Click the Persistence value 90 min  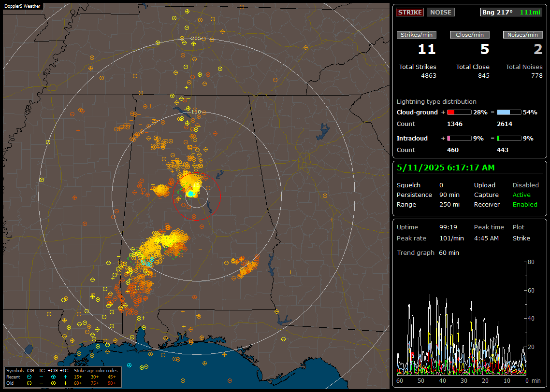pos(449,195)
